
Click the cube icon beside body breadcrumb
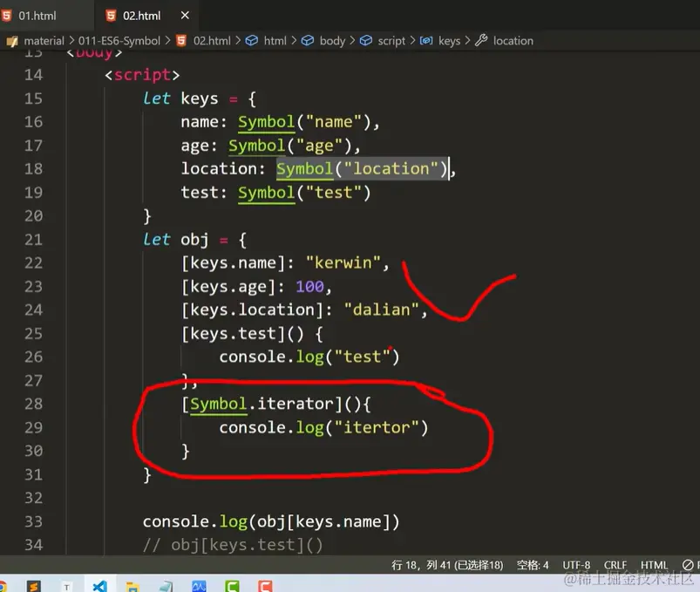click(x=308, y=41)
